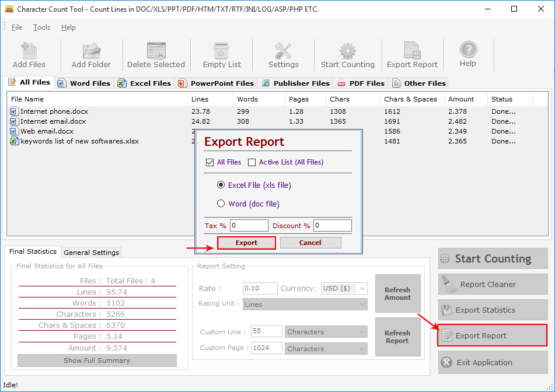Click the Start Counting gear toolbar icon

pos(348,51)
